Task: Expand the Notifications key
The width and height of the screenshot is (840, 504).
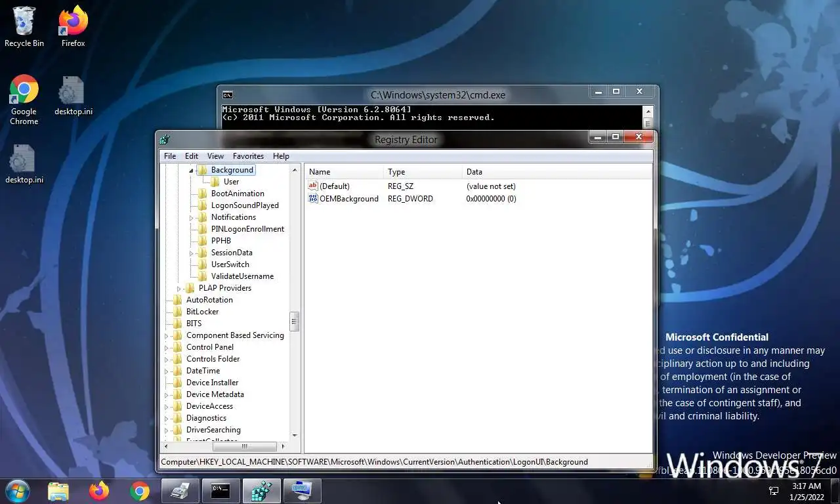Action: click(192, 217)
